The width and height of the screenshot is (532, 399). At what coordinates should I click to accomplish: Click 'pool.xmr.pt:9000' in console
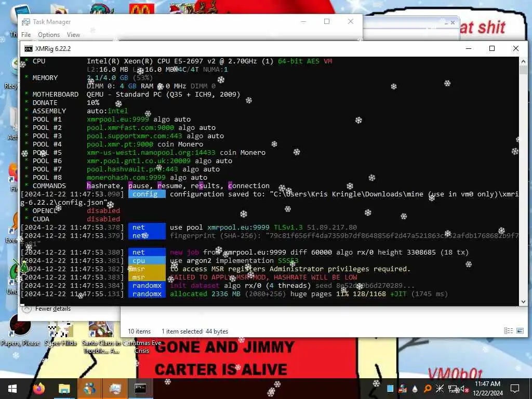tap(120, 144)
